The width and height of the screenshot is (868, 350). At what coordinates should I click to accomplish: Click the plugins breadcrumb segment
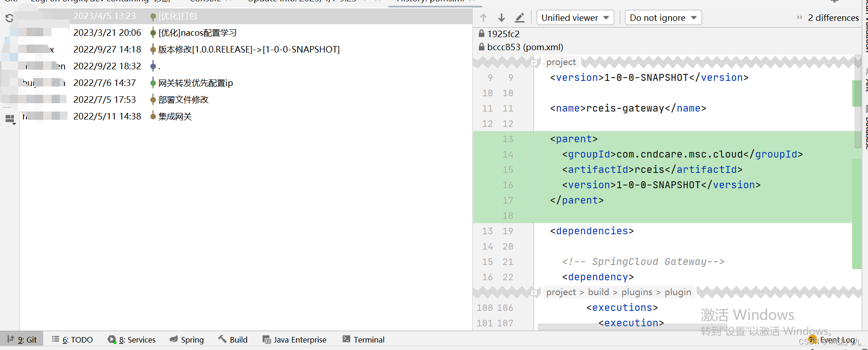[637, 292]
